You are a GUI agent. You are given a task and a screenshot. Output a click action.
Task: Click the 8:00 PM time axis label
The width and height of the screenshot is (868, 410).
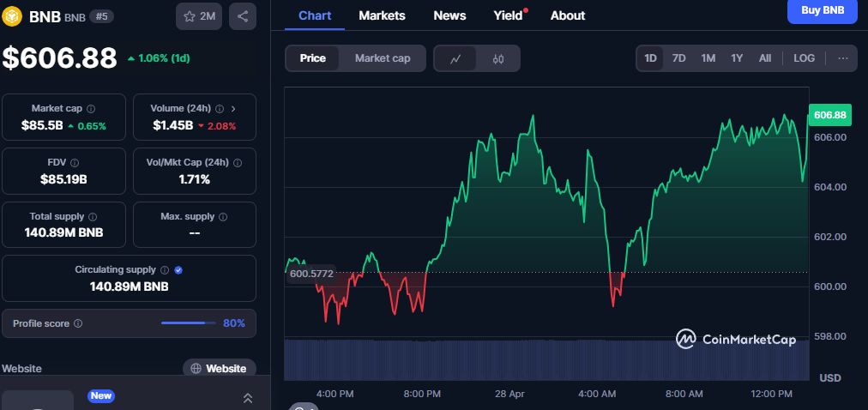pos(422,394)
